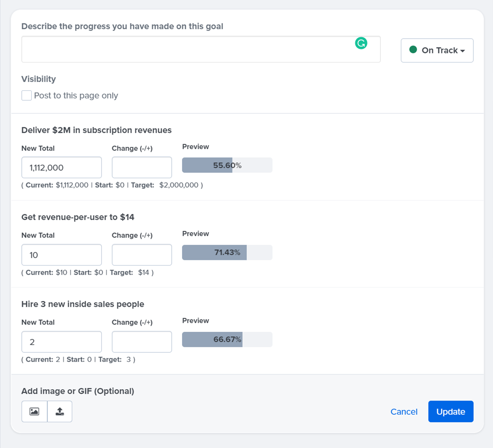Select the New Total field showing 1,112,000
This screenshot has width=493, height=448.
(61, 167)
